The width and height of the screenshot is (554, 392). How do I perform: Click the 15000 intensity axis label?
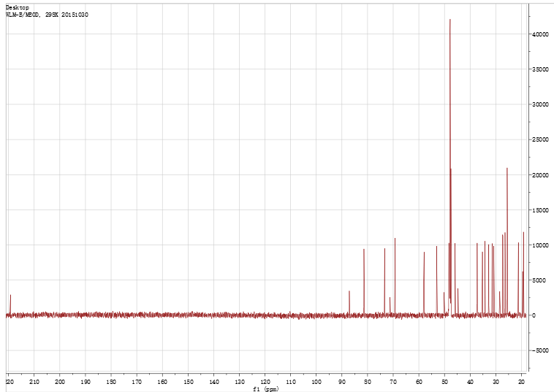(541, 210)
